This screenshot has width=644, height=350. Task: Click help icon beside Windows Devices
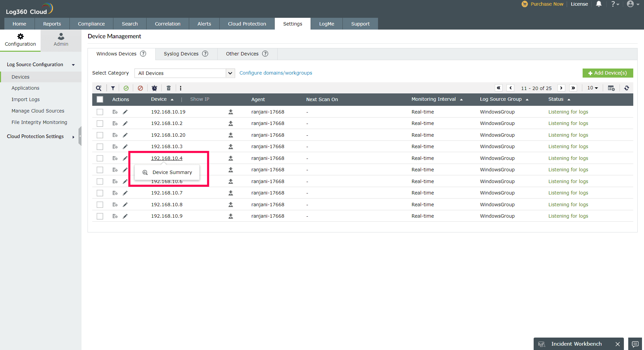coord(143,54)
